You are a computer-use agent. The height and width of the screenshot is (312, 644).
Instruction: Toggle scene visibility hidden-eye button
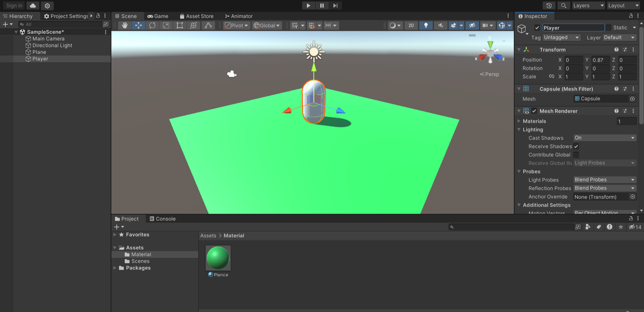(472, 25)
